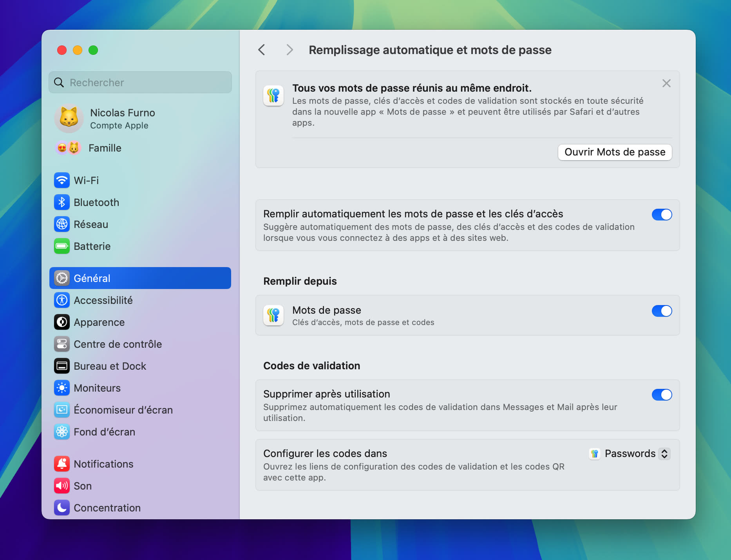The width and height of the screenshot is (731, 560).
Task: Select Général in the sidebar
Action: click(x=92, y=278)
